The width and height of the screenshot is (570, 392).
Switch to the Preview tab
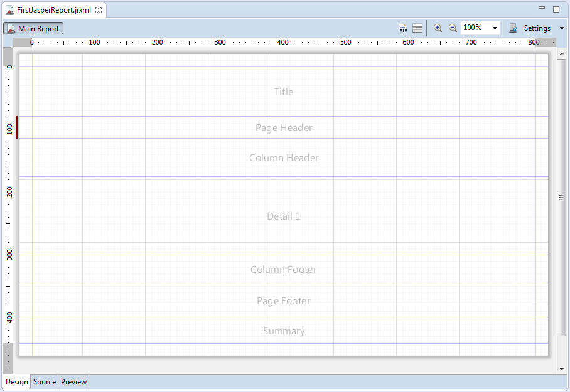73,382
